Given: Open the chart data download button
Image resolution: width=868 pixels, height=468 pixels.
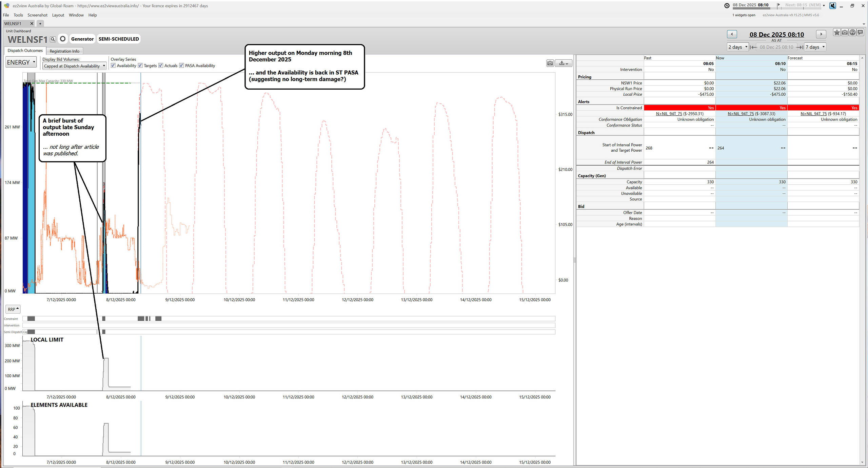Looking at the screenshot, I should pyautogui.click(x=563, y=63).
